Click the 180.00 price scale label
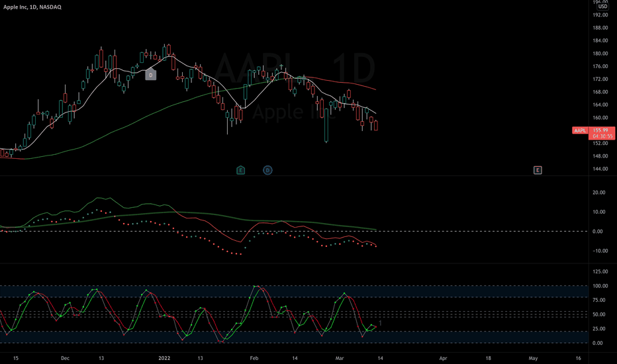This screenshot has height=364, width=617. click(x=600, y=54)
